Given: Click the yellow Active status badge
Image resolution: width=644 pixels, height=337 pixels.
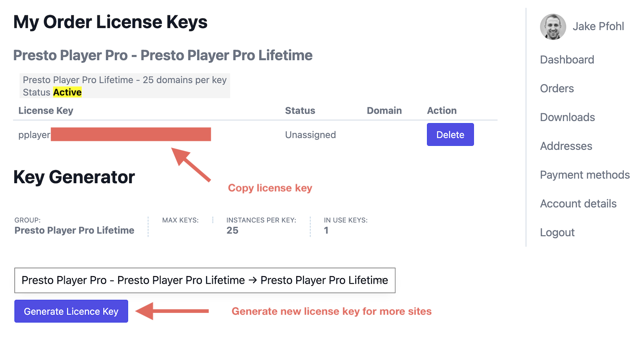Looking at the screenshot, I should pyautogui.click(x=67, y=92).
